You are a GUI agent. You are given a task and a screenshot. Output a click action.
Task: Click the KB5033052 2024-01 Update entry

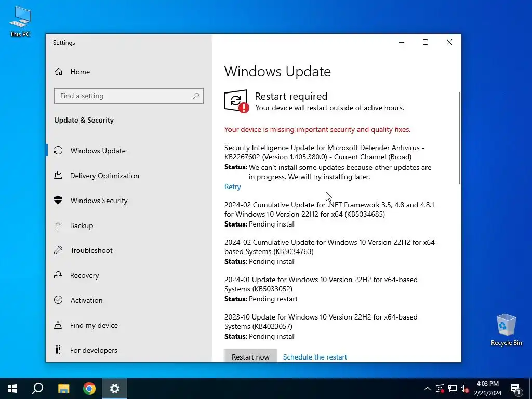click(x=321, y=284)
